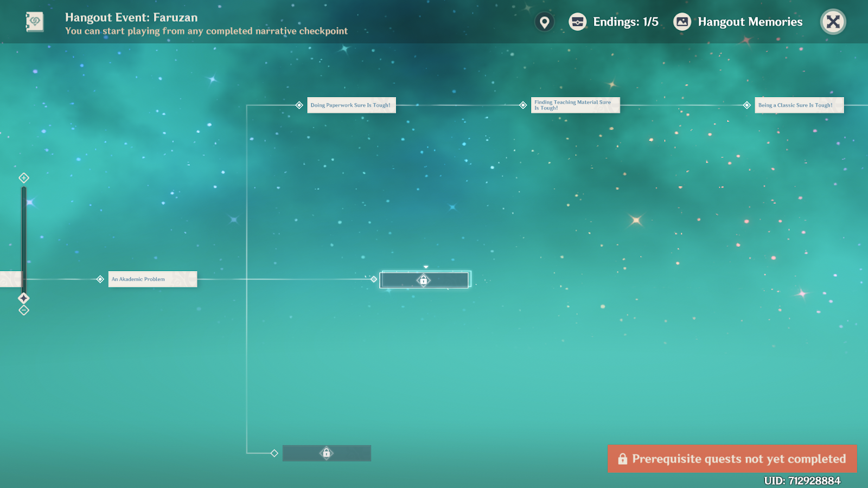Screen dimensions: 868x488
Task: Click 'Hangout Event: Faruzan' title
Action: pyautogui.click(x=131, y=17)
